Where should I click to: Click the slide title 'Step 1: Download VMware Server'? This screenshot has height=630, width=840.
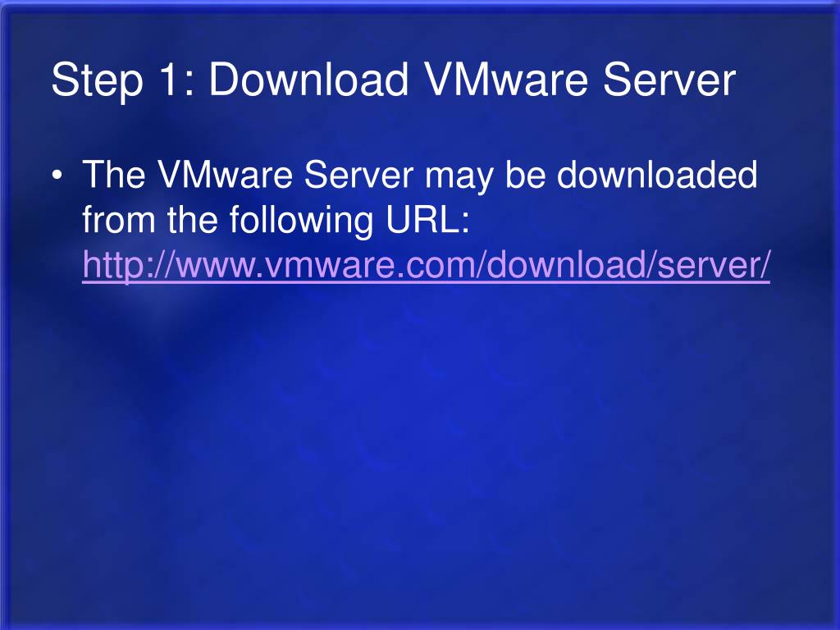(393, 80)
